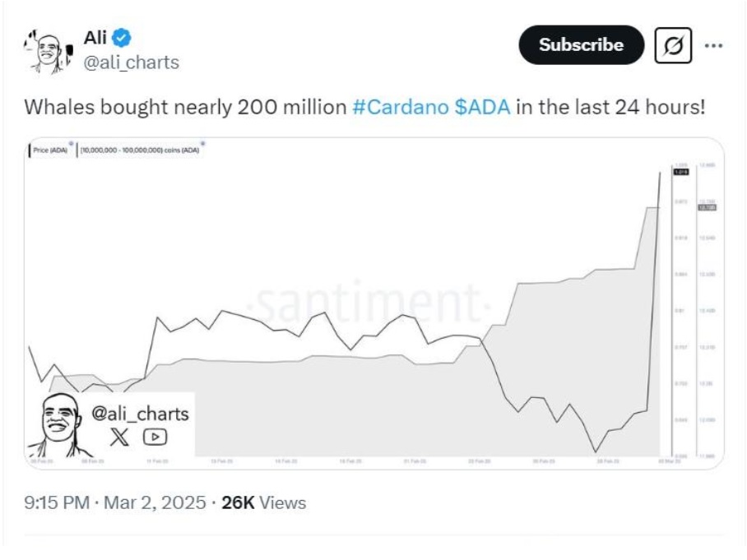This screenshot has width=747, height=560.
Task: Click the cartoon face in chart watermark
Action: pos(58,423)
